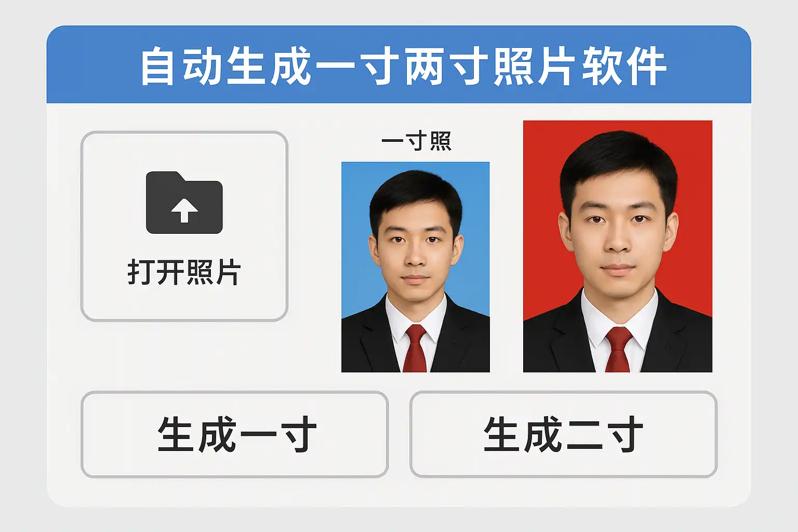Click the white arrow inside the folder icon
This screenshot has width=798, height=532.
(x=184, y=210)
